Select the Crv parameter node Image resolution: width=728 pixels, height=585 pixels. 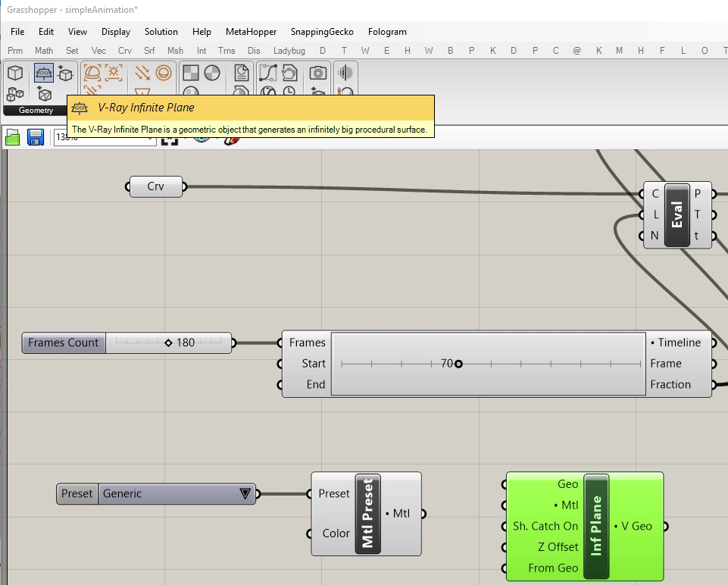[x=155, y=186]
